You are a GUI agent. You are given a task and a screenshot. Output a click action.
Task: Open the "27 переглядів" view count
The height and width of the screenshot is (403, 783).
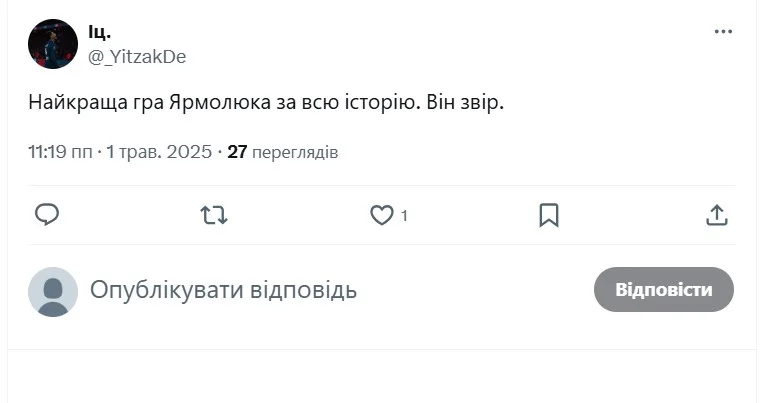(283, 152)
